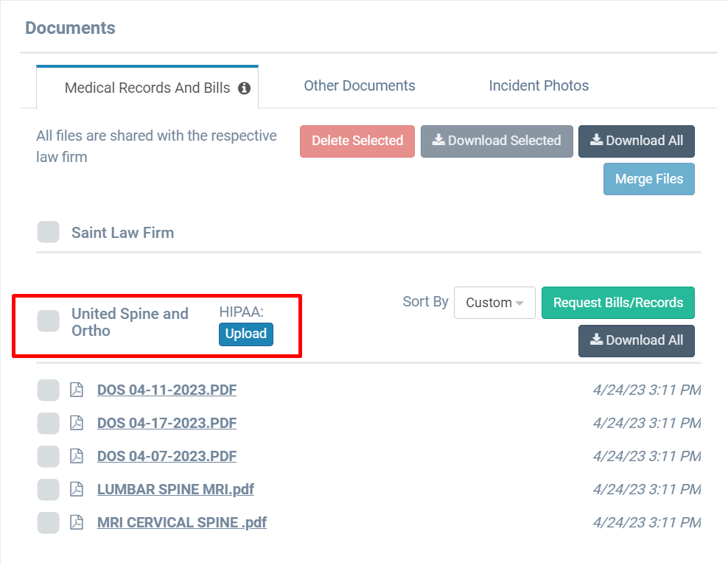Click the PDF icon next to LUMBAR SPINE MRI.pdf

point(77,489)
